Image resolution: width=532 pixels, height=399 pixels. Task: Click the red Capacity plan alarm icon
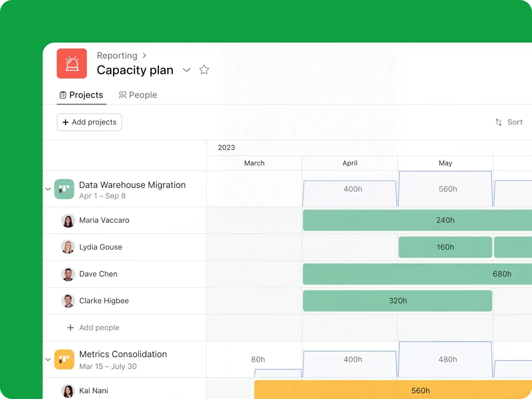click(72, 63)
